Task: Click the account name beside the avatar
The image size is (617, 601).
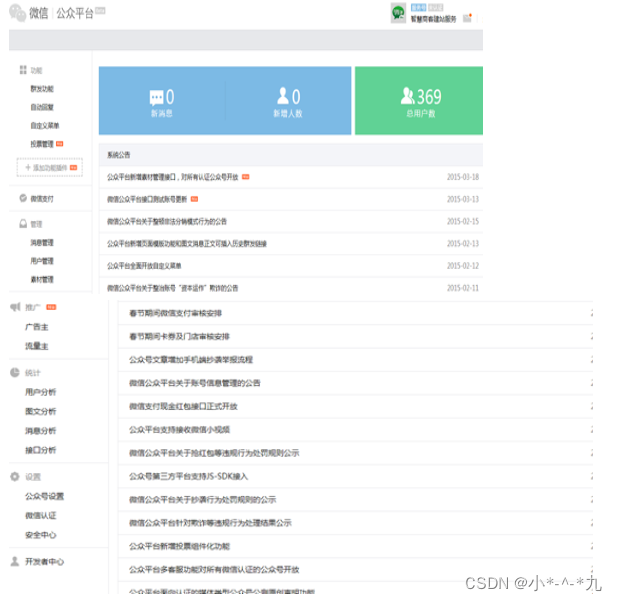Action: [433, 19]
